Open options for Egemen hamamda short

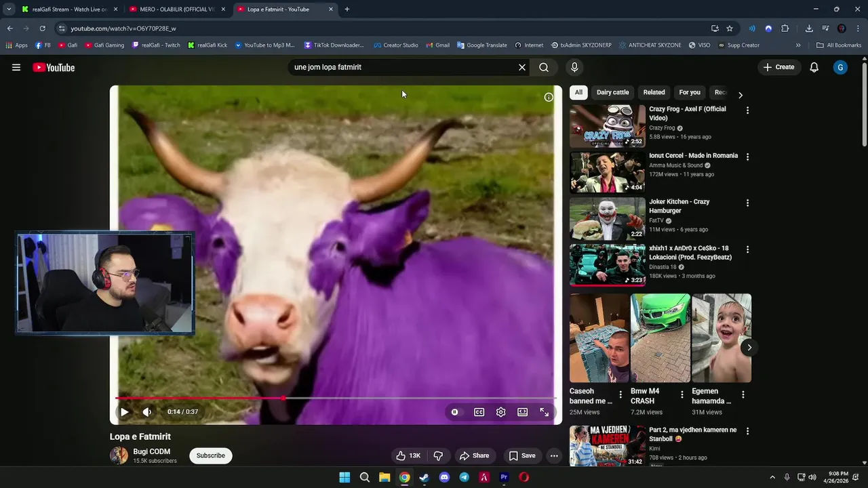(743, 394)
